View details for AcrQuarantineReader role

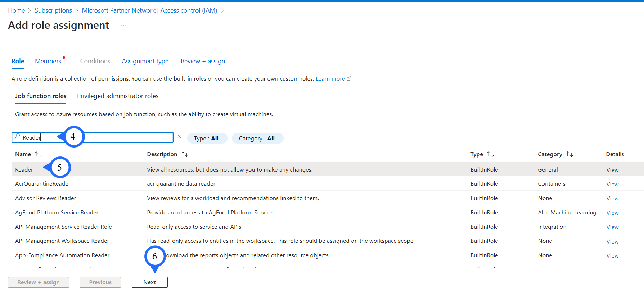point(612,184)
